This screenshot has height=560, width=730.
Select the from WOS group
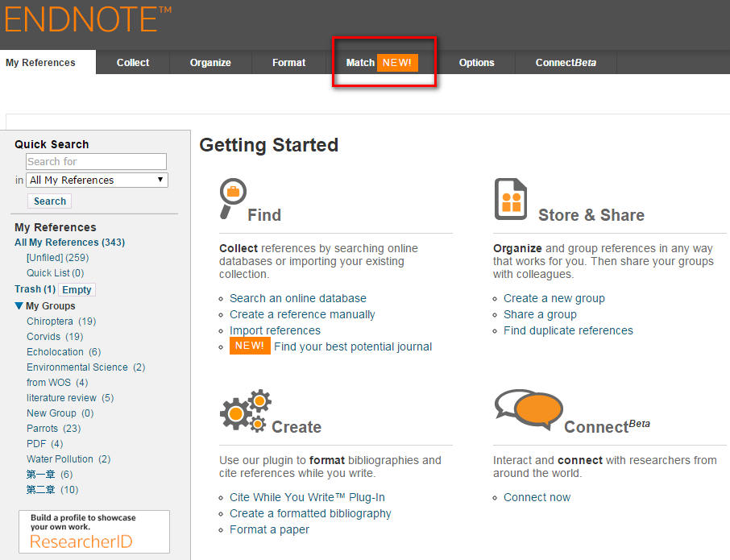pos(57,383)
